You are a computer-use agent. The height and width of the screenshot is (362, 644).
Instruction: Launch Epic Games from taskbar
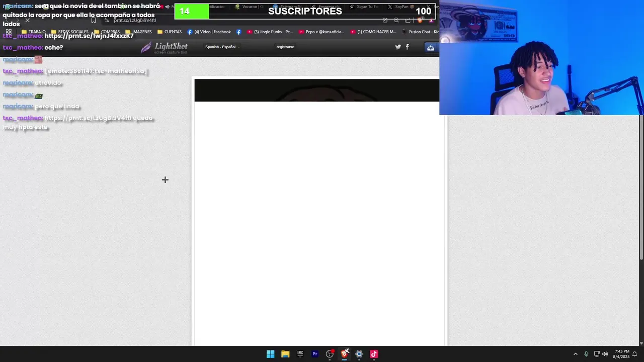click(x=300, y=354)
